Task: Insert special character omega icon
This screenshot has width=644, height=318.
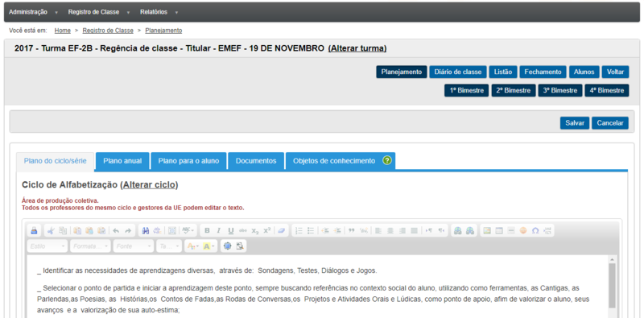Action: [535, 230]
